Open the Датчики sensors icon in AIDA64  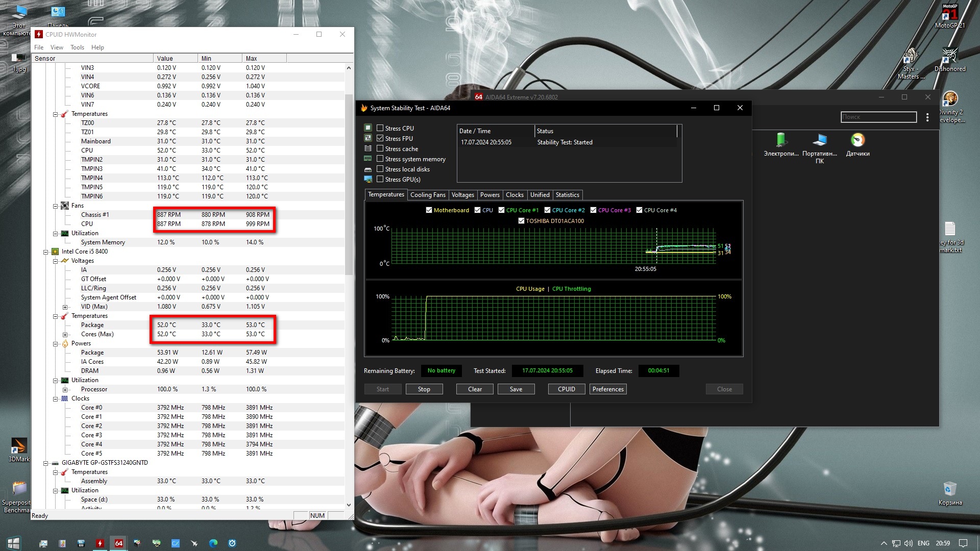click(x=857, y=141)
